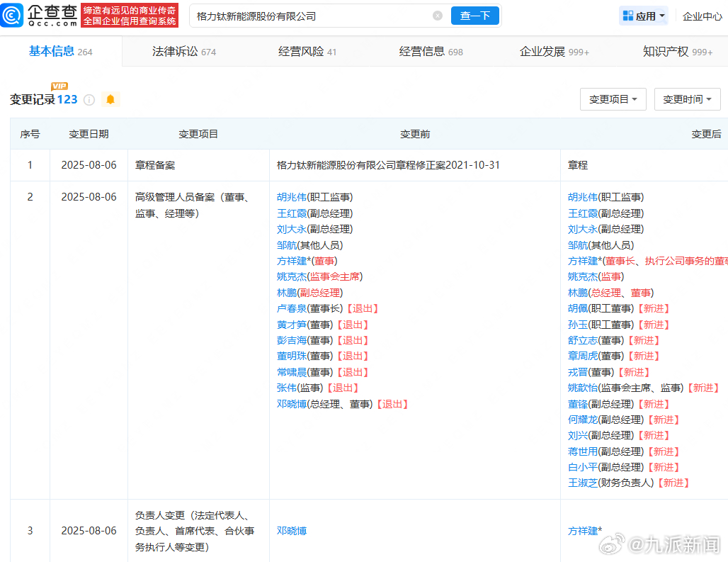
Task: Click the red slogan banner beside logo
Action: tap(130, 16)
